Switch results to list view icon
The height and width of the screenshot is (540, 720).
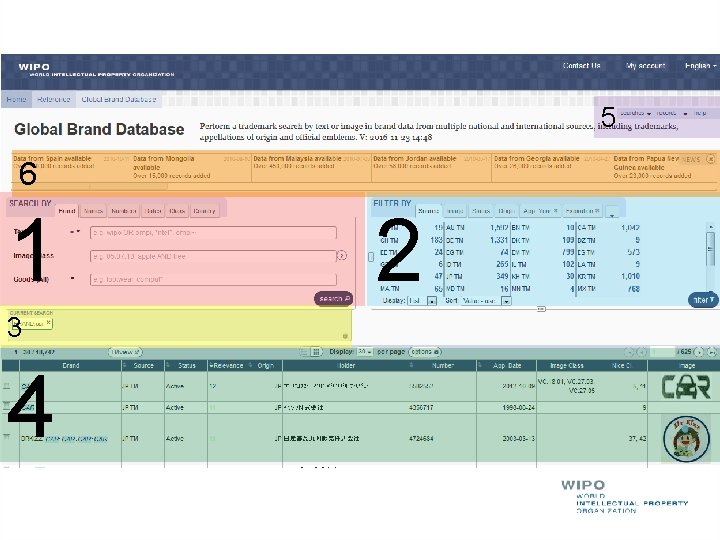304,352
